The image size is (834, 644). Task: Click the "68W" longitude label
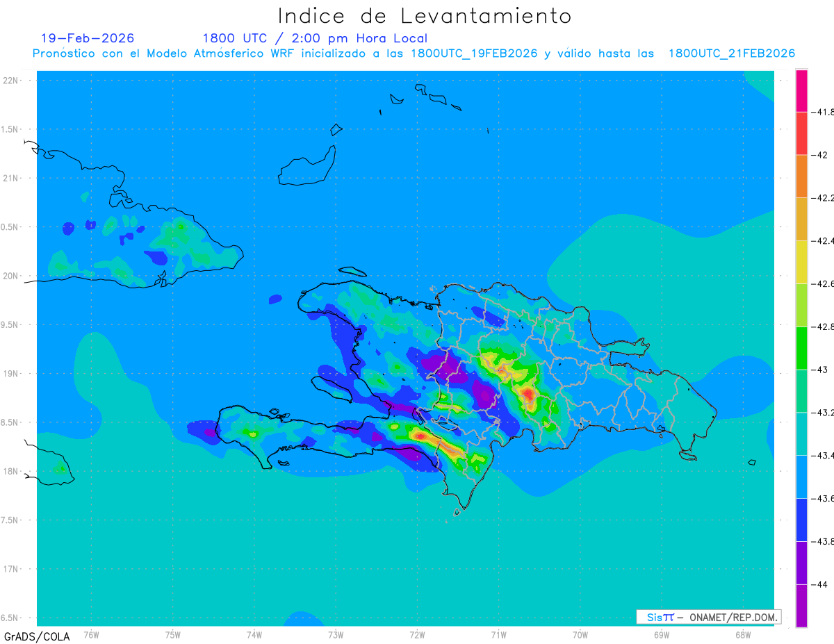(743, 635)
